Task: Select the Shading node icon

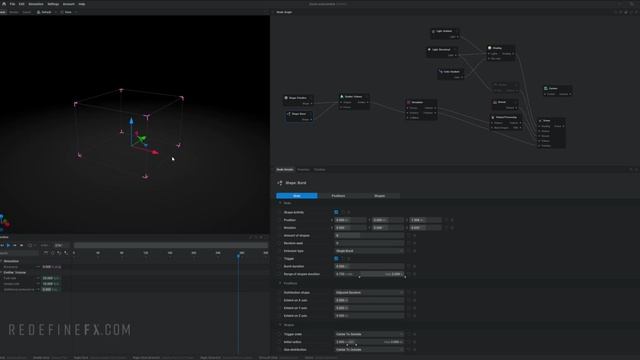Action: tap(490, 48)
